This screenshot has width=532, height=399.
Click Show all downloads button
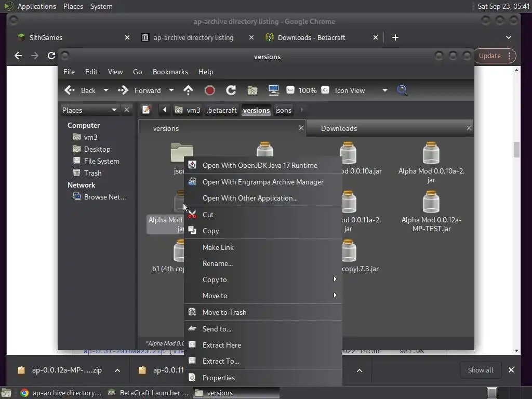(481, 370)
